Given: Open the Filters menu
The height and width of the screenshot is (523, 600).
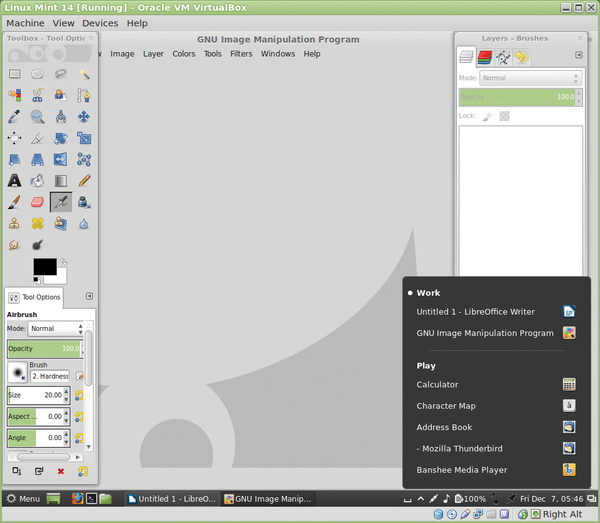Looking at the screenshot, I should [x=241, y=53].
